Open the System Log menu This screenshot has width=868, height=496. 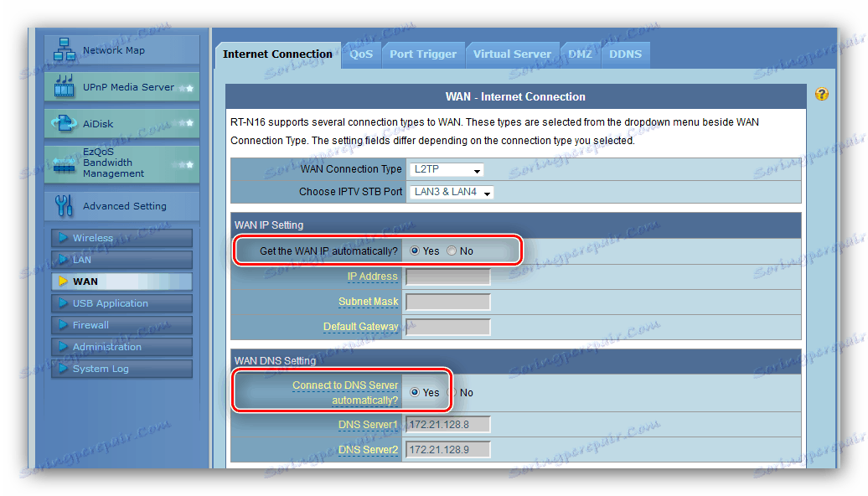pos(121,368)
